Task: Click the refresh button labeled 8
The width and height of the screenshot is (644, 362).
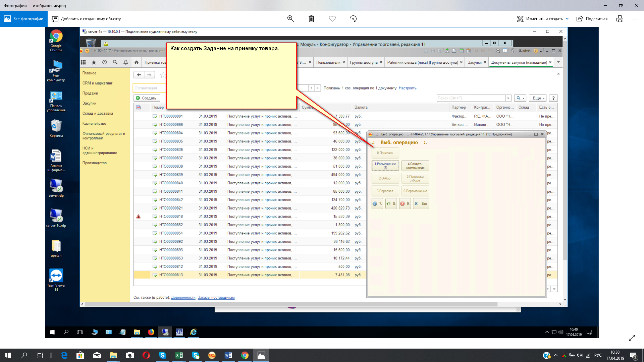Action: pos(391,203)
